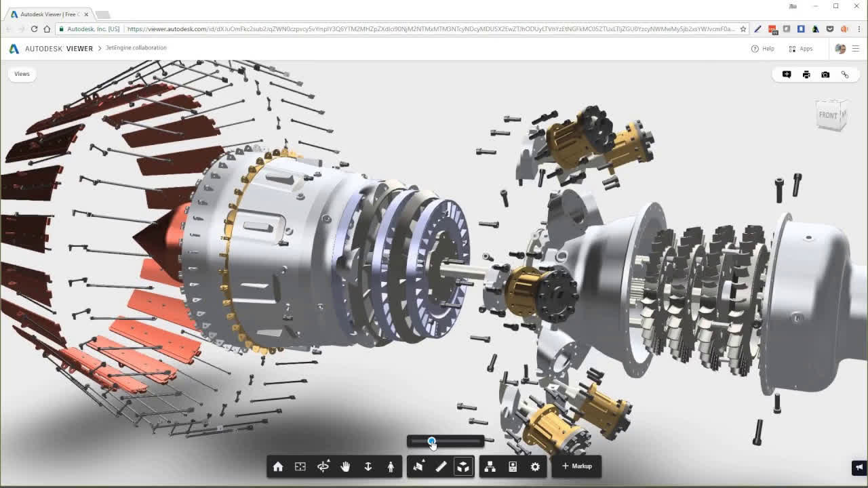The width and height of the screenshot is (868, 488).
Task: Select the First person walk tool
Action: (x=390, y=466)
